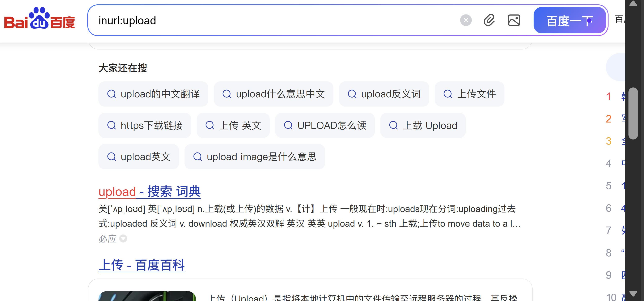The width and height of the screenshot is (644, 301).
Task: Select suggestion upload的中文翻译
Action: tap(153, 94)
